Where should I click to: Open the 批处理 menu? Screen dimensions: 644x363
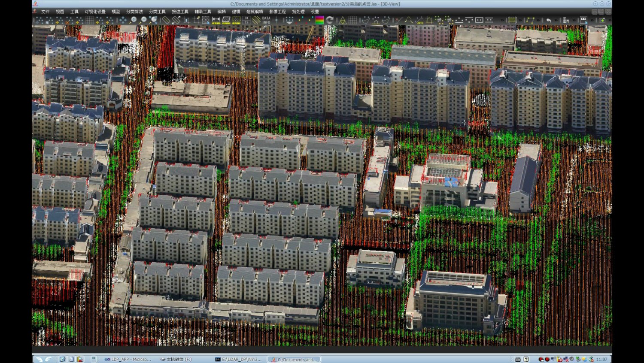click(298, 12)
